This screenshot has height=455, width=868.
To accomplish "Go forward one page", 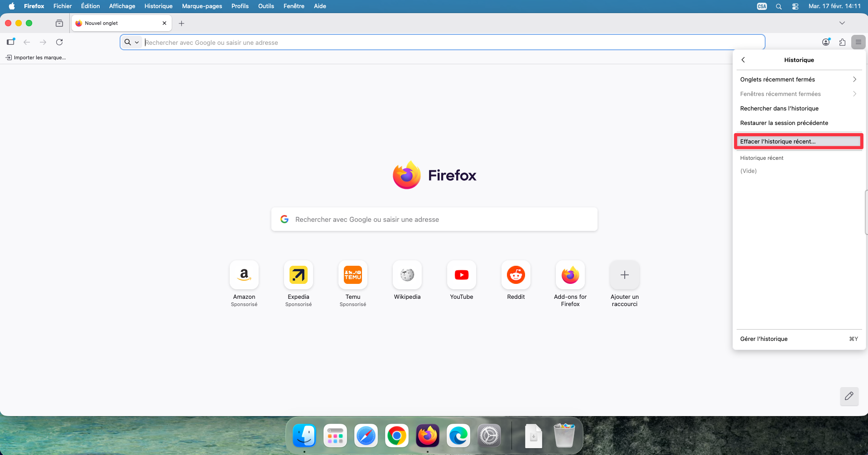I will click(x=43, y=42).
